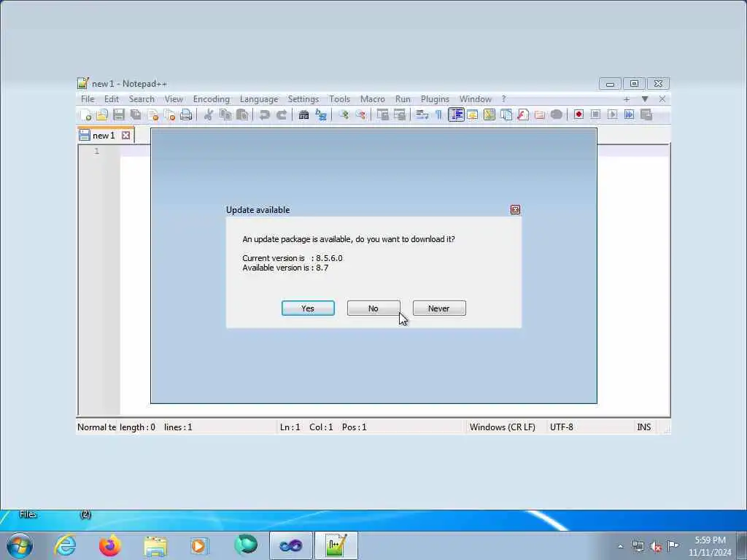Click the Cut scissors icon
Viewport: 747px width, 560px height.
208,114
